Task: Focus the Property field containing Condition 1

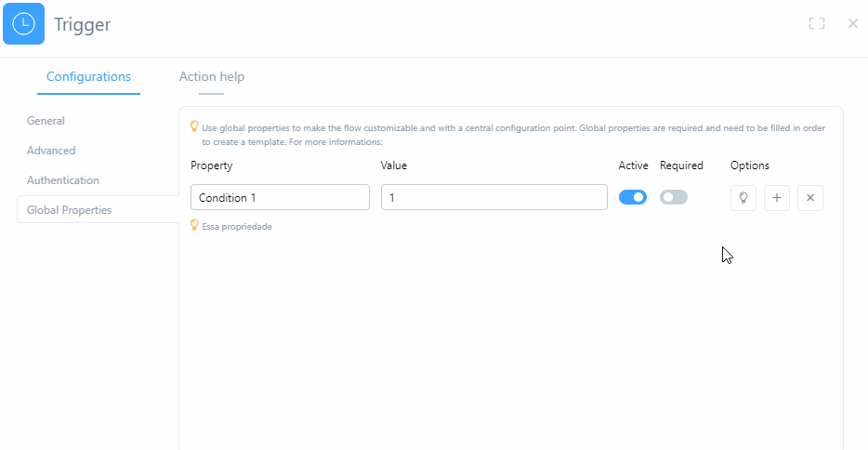Action: (x=280, y=197)
